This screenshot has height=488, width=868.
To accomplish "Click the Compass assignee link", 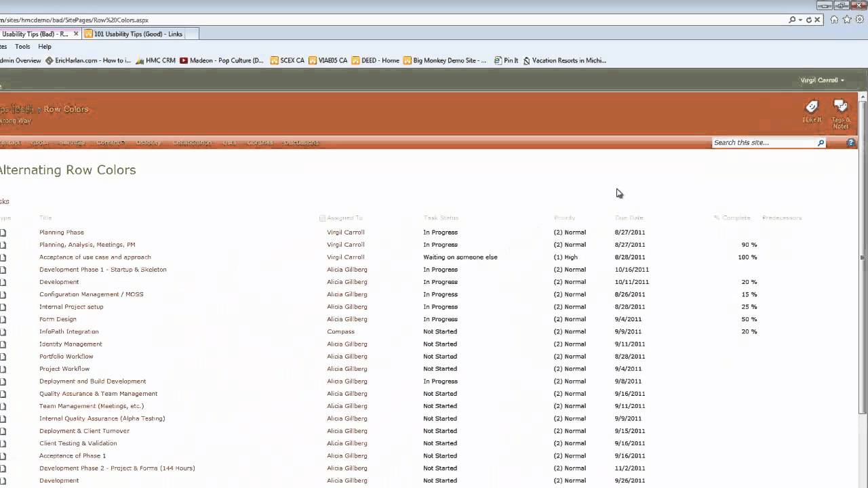I will tap(340, 331).
